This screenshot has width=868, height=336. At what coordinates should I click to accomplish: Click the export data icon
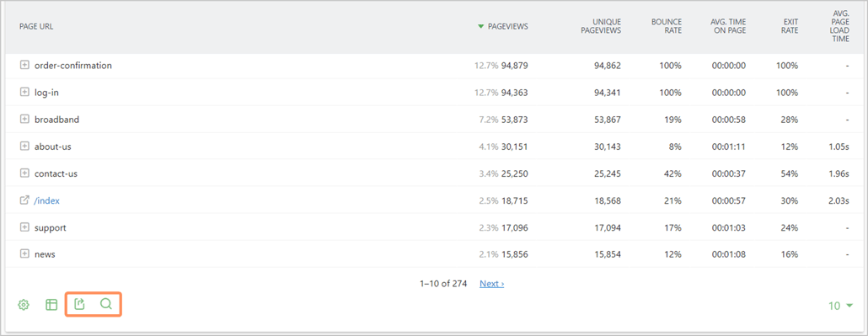coord(80,304)
